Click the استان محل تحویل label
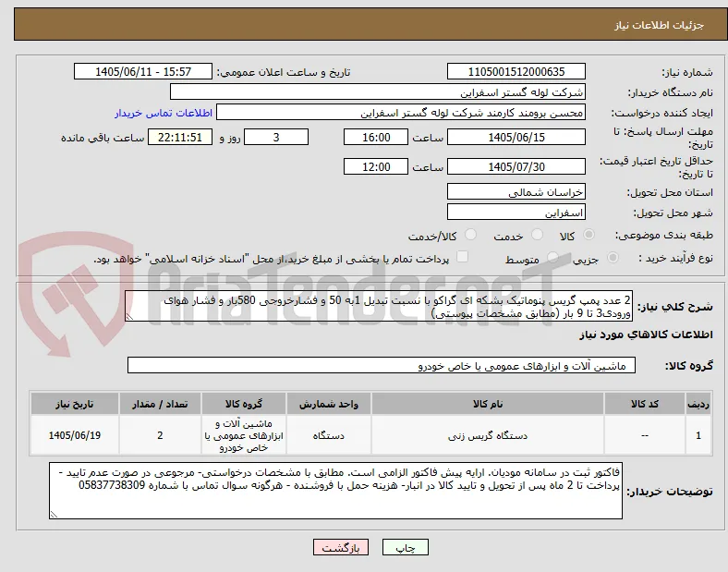 tap(670, 192)
